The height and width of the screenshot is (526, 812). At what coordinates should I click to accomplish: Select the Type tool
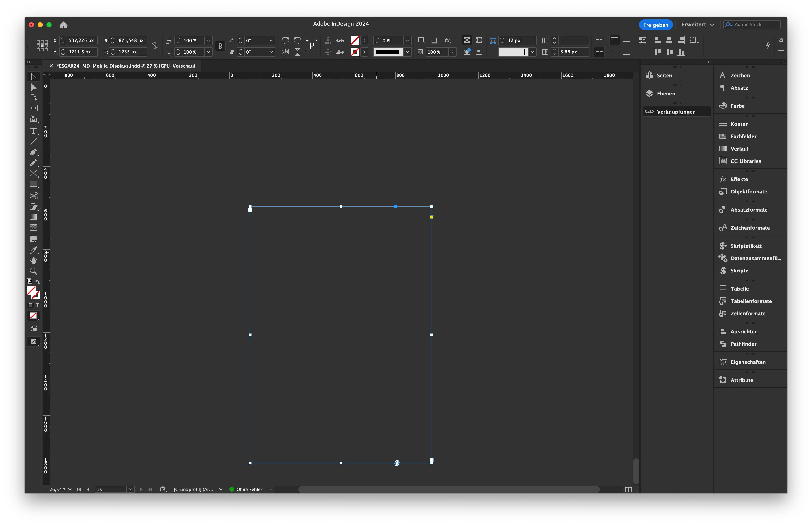34,131
